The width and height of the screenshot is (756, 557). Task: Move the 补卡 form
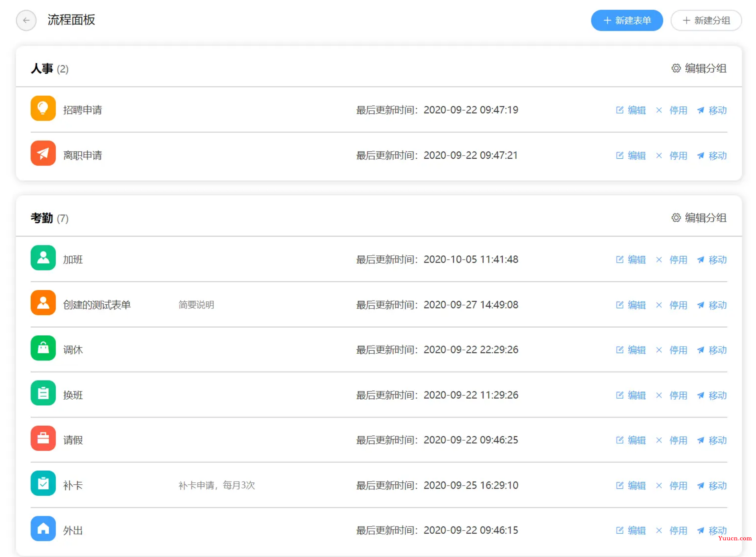(x=712, y=485)
